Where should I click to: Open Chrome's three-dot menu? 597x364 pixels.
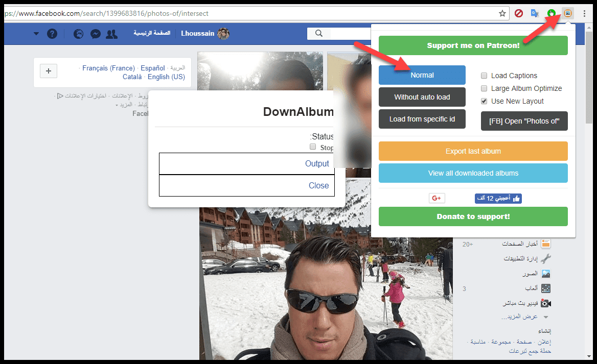coord(585,13)
